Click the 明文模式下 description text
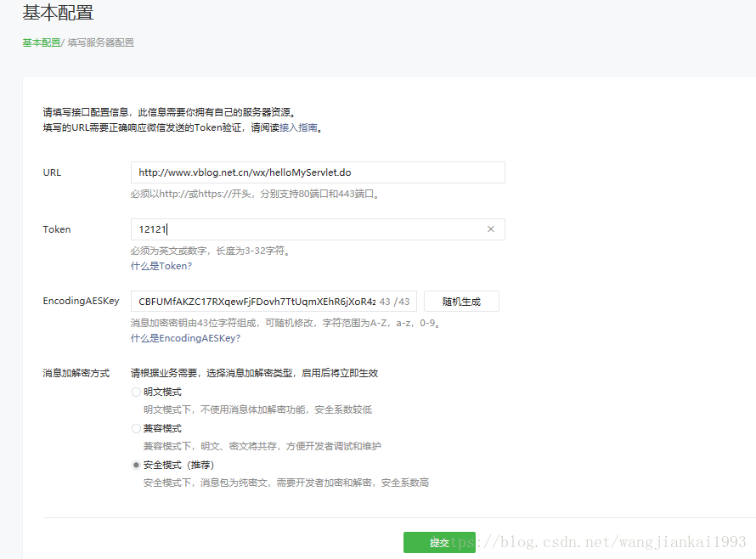 (x=257, y=409)
